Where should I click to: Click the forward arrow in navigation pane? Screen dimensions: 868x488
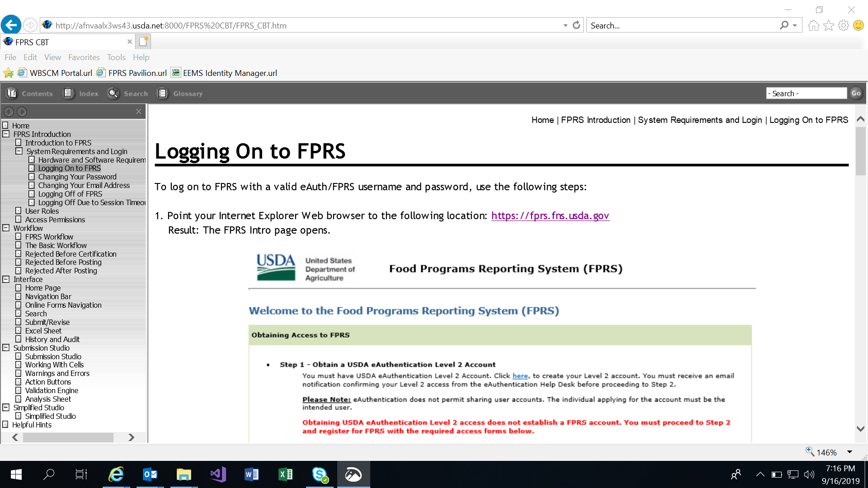pos(22,112)
